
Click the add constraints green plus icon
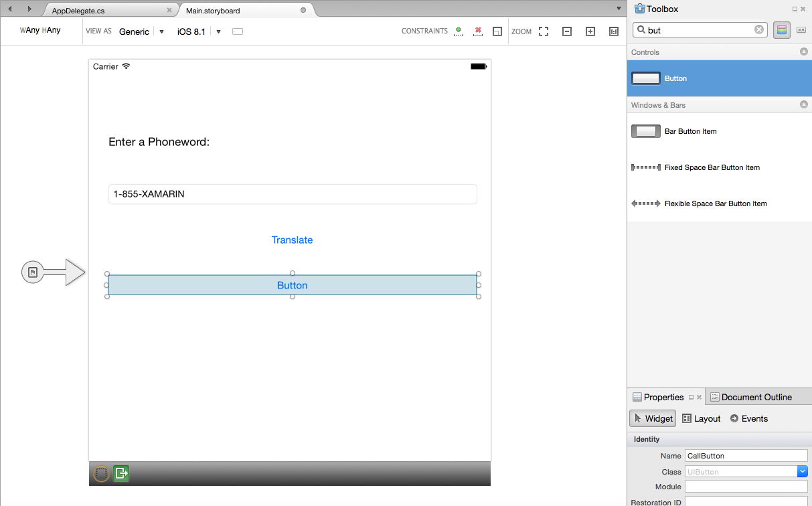pyautogui.click(x=459, y=31)
